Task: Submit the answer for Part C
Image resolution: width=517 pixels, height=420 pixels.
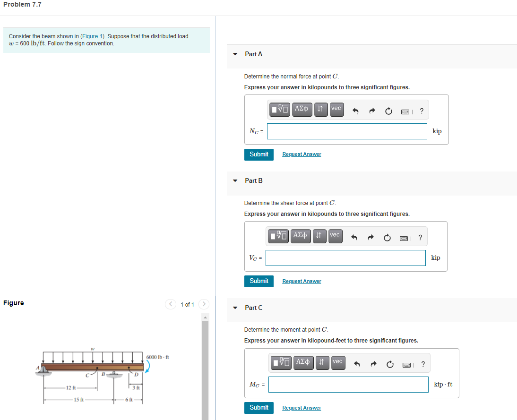Action: [x=258, y=407]
